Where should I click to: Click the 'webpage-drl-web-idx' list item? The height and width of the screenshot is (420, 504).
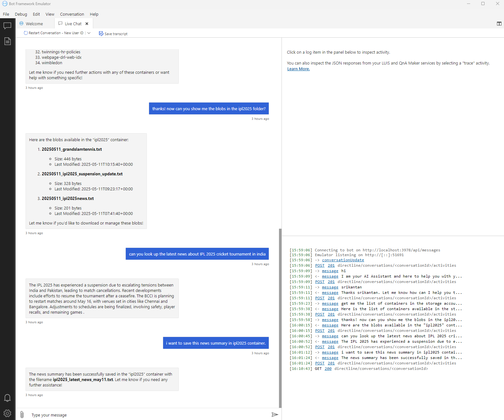62,57
